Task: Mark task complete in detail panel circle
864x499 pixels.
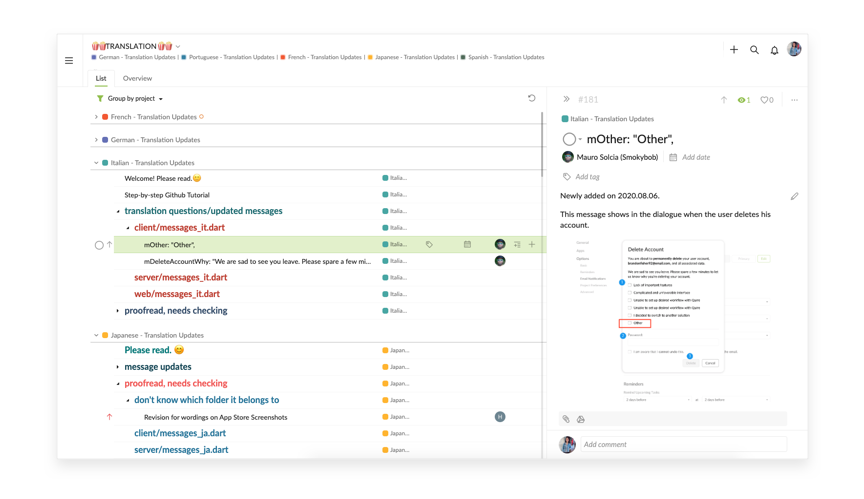Action: point(569,139)
